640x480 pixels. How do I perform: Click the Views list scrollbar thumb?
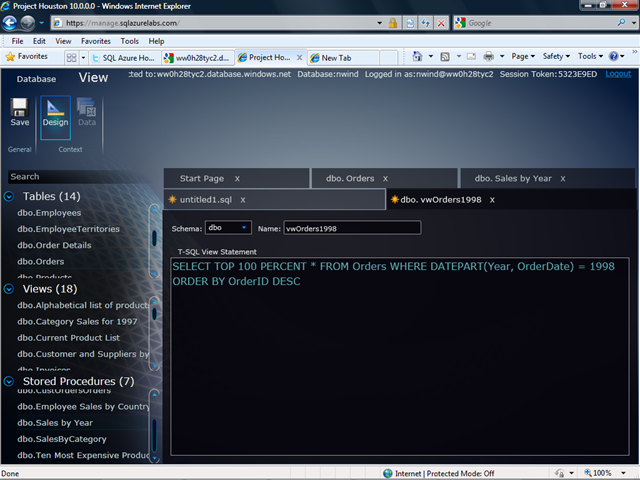pos(154,314)
